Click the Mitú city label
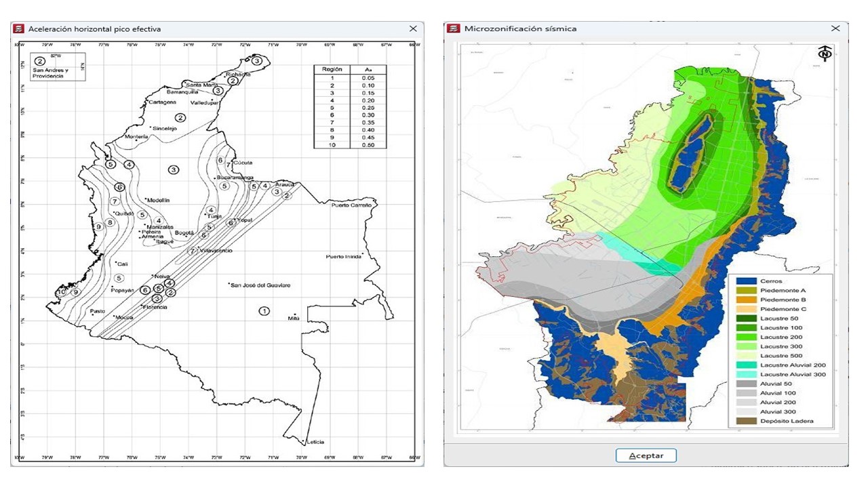The height and width of the screenshot is (488, 868). click(x=293, y=318)
